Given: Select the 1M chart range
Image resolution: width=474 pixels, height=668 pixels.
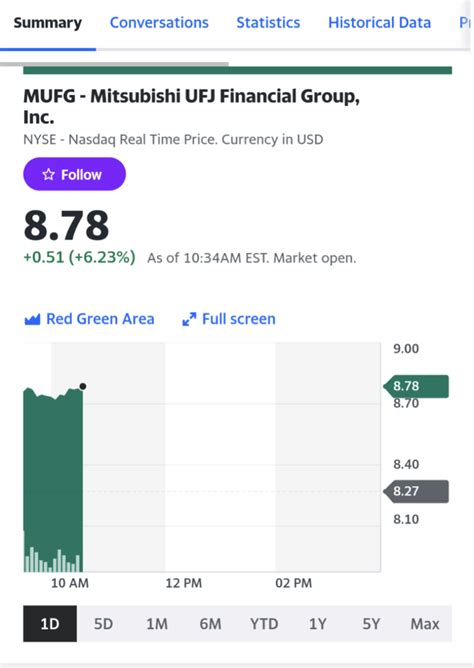Looking at the screenshot, I should (x=157, y=624).
